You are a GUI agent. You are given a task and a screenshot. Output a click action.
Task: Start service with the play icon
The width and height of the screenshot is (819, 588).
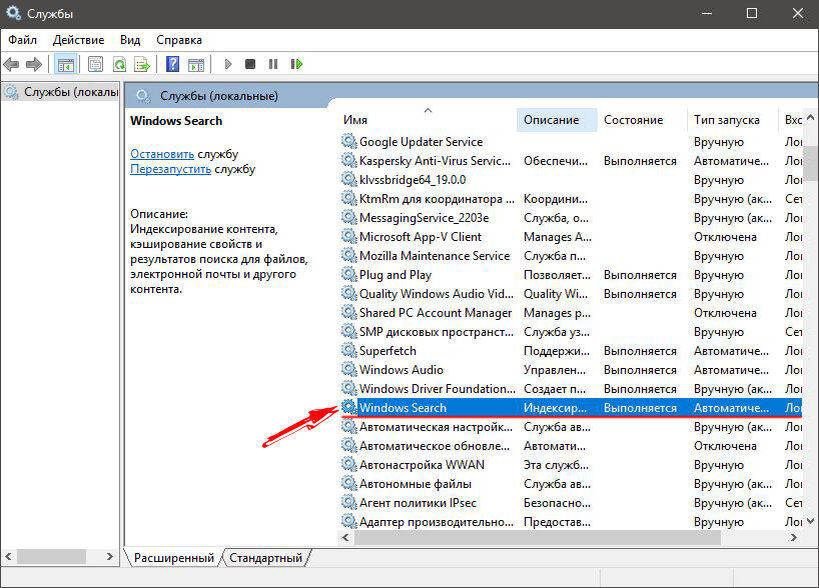tap(228, 64)
